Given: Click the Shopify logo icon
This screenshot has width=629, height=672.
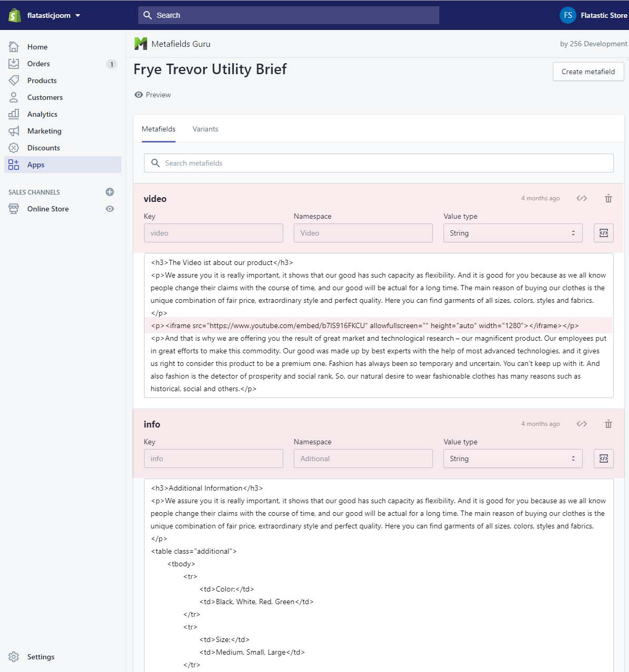Looking at the screenshot, I should pyautogui.click(x=14, y=15).
